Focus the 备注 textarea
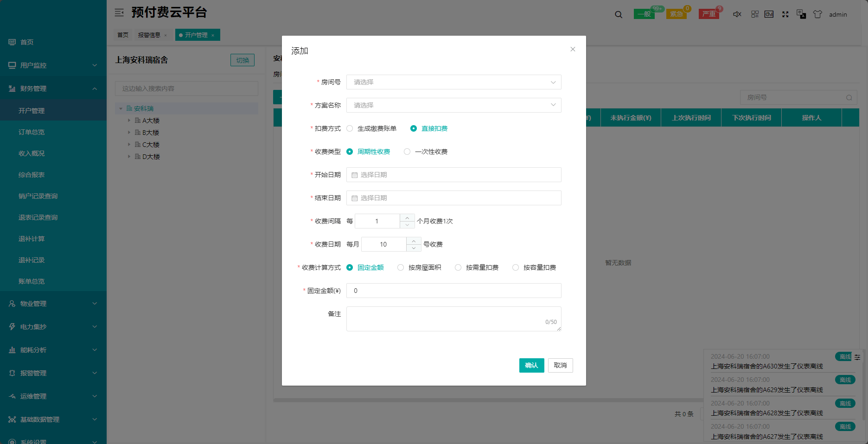 pos(453,319)
